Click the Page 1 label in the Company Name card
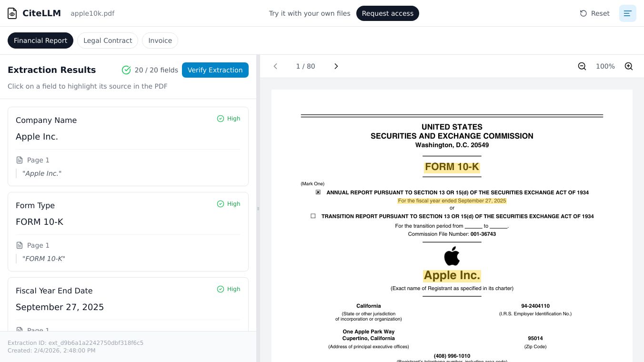Viewport: 644px width, 362px height. point(38,160)
